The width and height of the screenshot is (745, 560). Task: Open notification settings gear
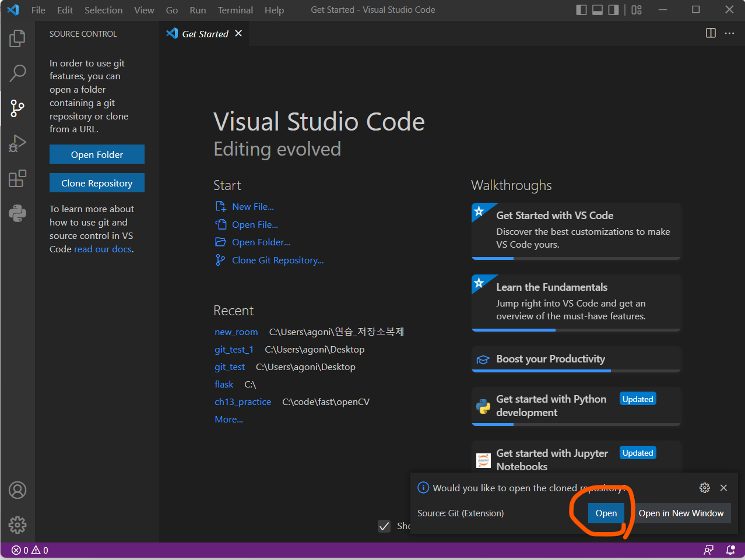(705, 488)
